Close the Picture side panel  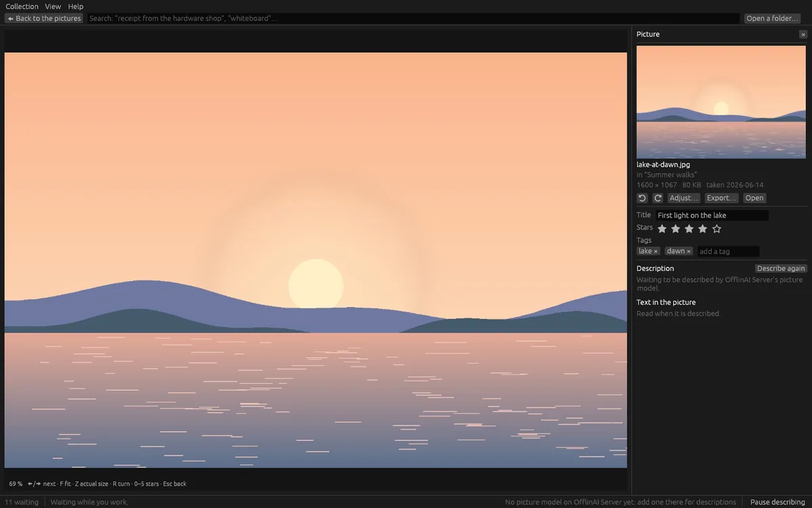pos(803,35)
